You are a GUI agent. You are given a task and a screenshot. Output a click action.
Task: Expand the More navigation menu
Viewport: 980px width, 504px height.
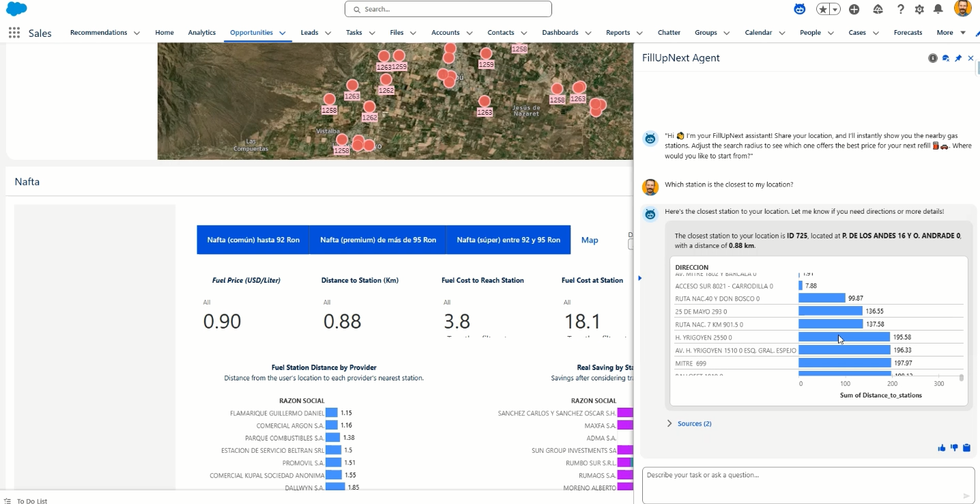click(951, 33)
